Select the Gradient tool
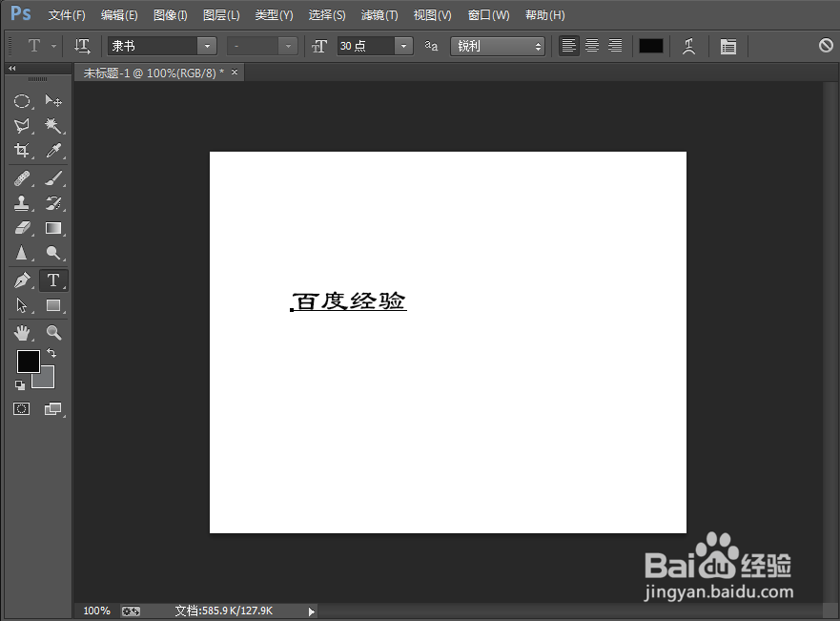Viewport: 840px width, 621px height. (53, 228)
